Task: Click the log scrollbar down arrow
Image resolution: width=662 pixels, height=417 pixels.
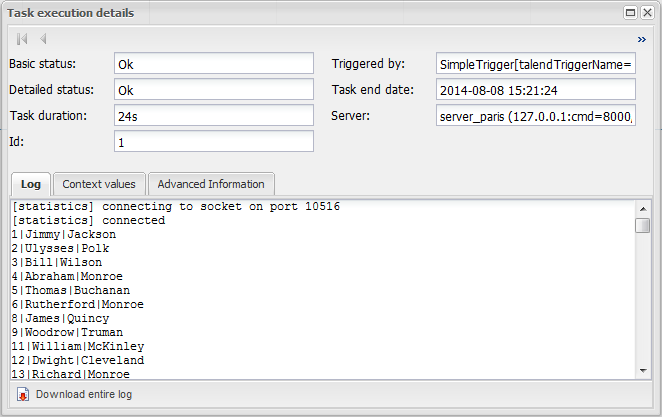Action: [x=643, y=371]
